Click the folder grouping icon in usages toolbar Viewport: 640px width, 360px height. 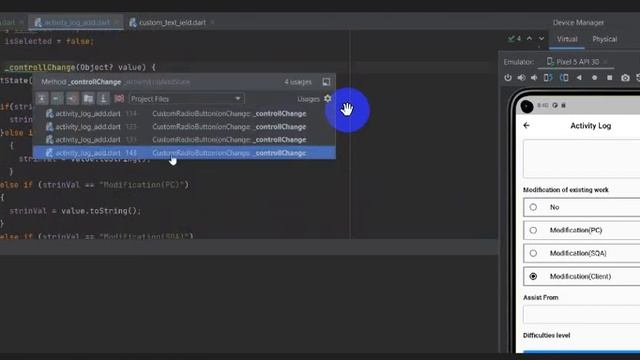[x=88, y=98]
